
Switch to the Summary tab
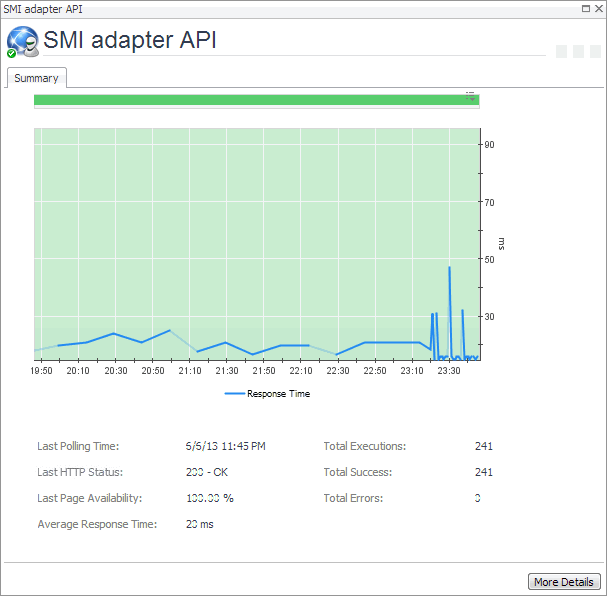(x=36, y=78)
